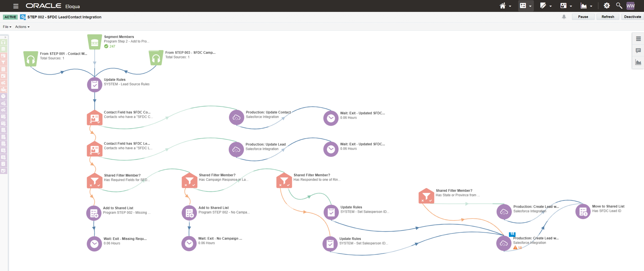Screen dimensions: 644x271
Task: Click the program title STEP 002 - SFDC Lead/Contact Integration
Action: [64, 17]
